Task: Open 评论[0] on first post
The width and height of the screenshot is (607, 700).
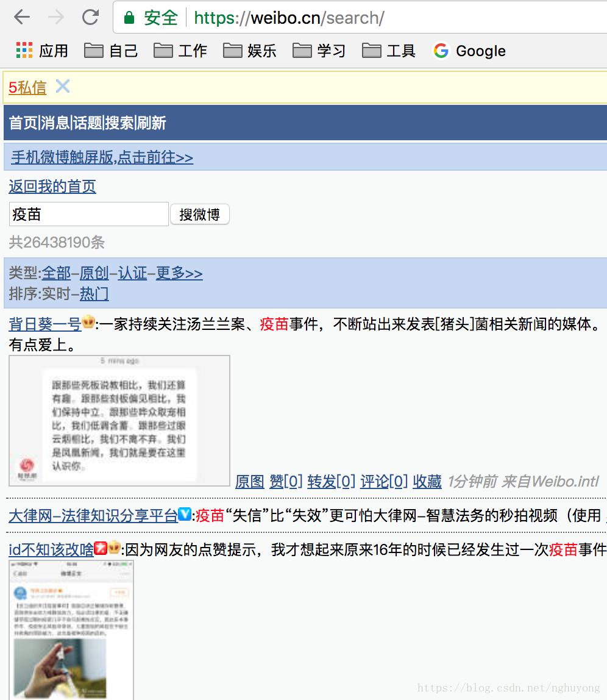Action: click(384, 481)
